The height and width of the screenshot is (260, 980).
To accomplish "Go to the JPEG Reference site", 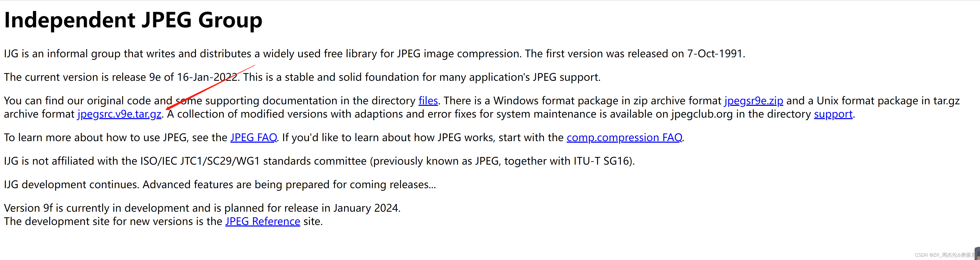I will click(x=262, y=221).
